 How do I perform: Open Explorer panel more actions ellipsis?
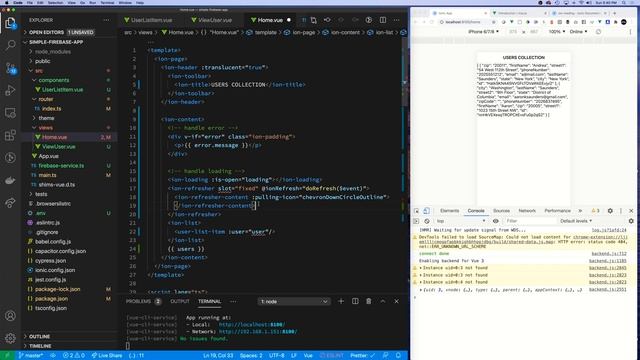[x=106, y=20]
